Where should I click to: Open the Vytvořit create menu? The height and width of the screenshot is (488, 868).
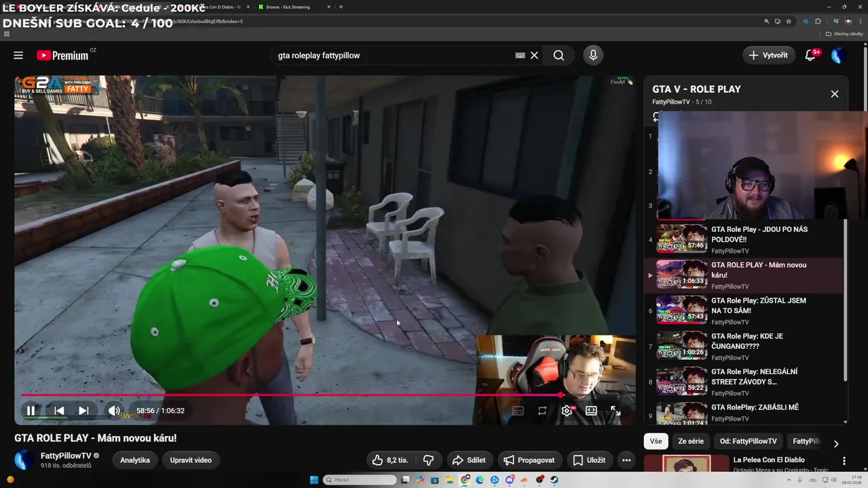[x=769, y=56]
